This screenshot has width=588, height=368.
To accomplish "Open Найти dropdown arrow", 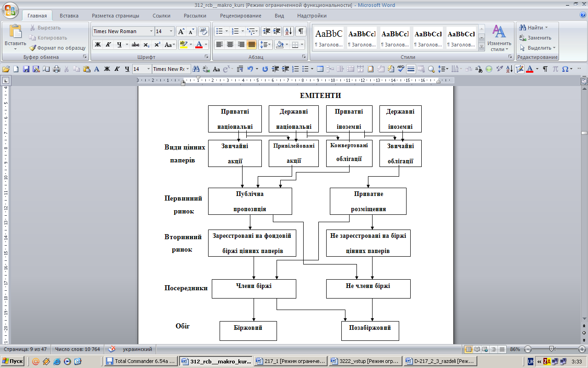I will click(547, 28).
